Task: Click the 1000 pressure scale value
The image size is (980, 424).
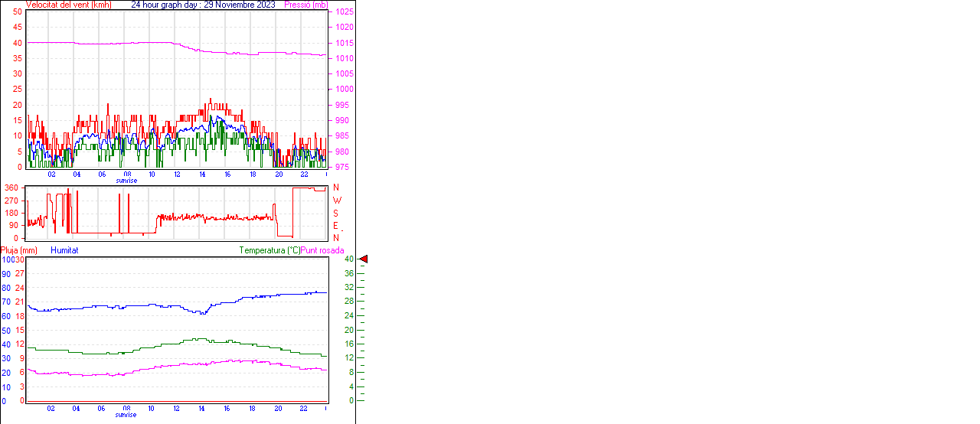Action: [344, 90]
